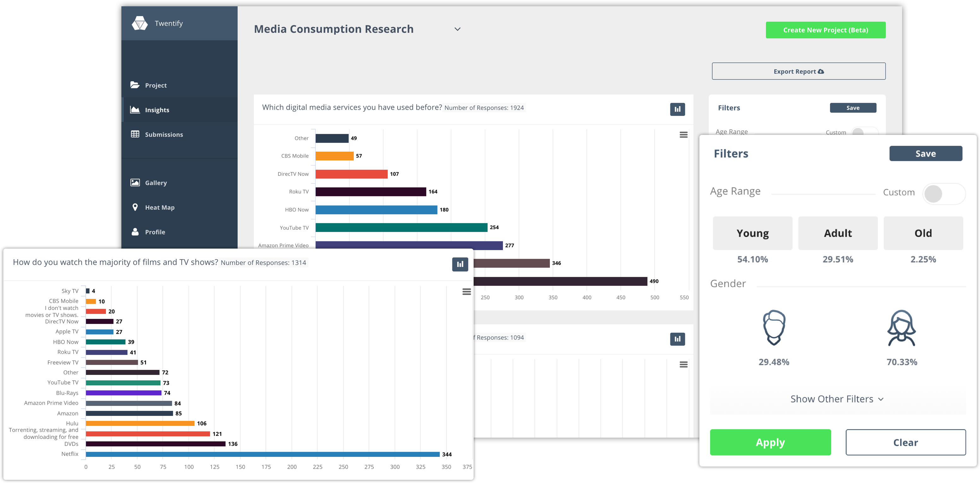Click the Roku TV bar showing 164

pos(371,192)
